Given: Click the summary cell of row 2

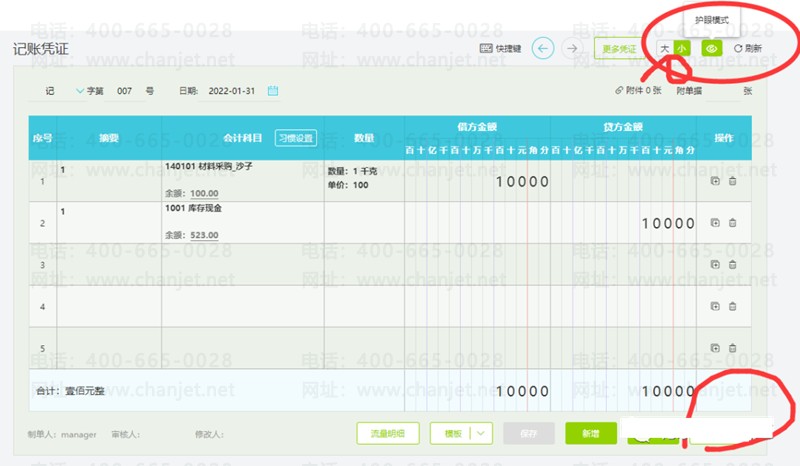Looking at the screenshot, I should 109,223.
